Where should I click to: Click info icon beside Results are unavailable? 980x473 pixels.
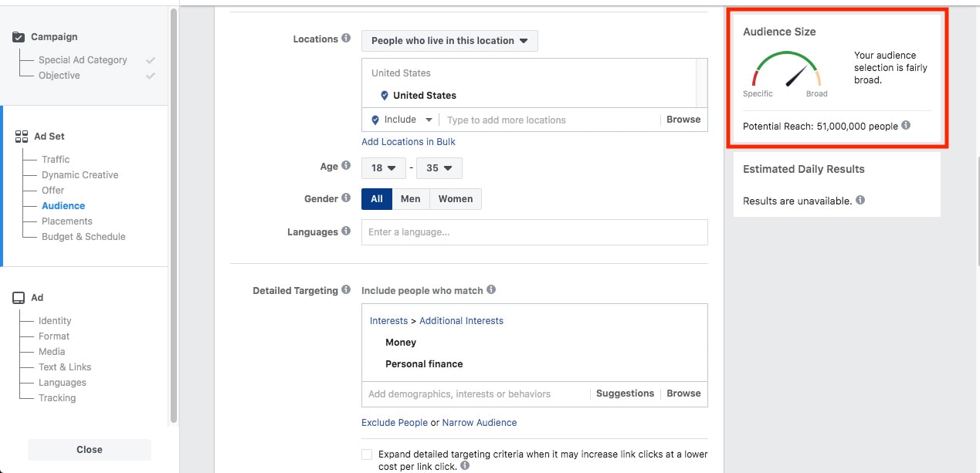(860, 200)
